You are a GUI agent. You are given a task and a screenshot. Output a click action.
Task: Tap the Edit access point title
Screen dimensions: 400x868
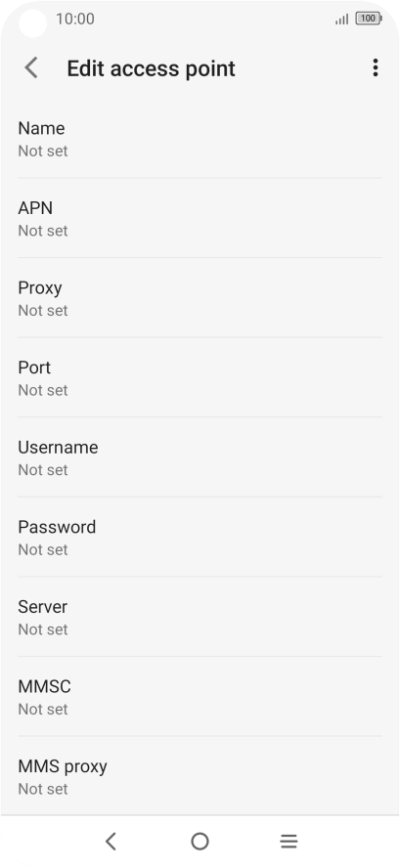[152, 68]
